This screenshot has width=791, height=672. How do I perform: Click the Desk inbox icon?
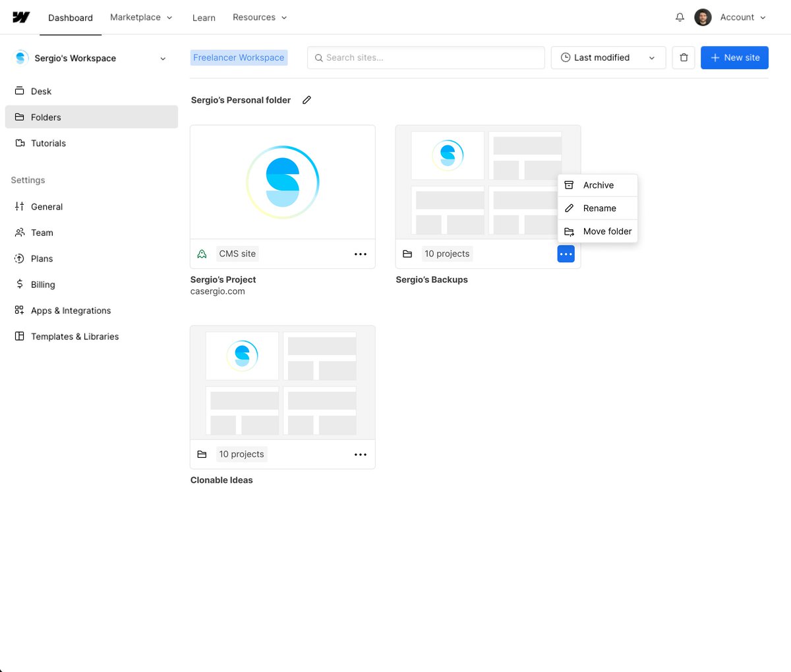pos(19,91)
